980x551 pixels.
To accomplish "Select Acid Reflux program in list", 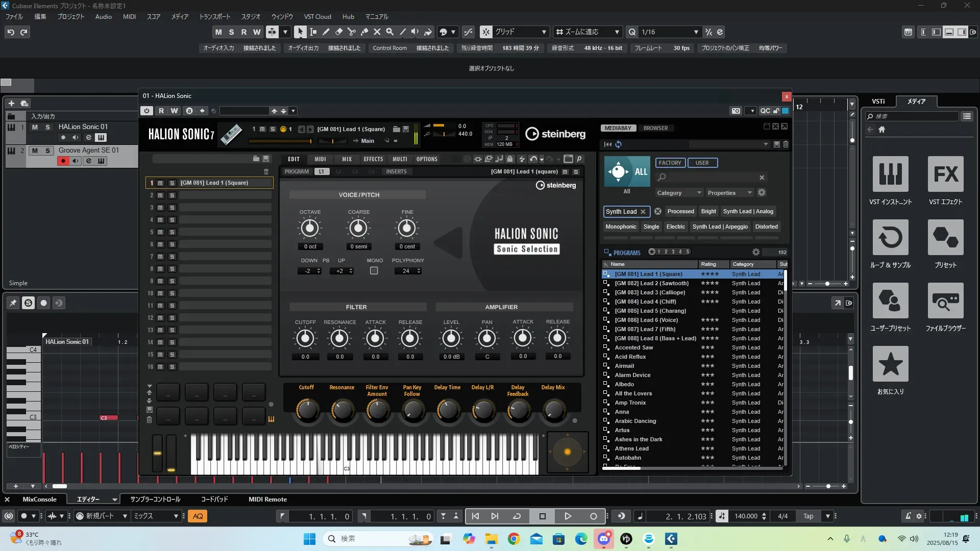I will pyautogui.click(x=630, y=357).
